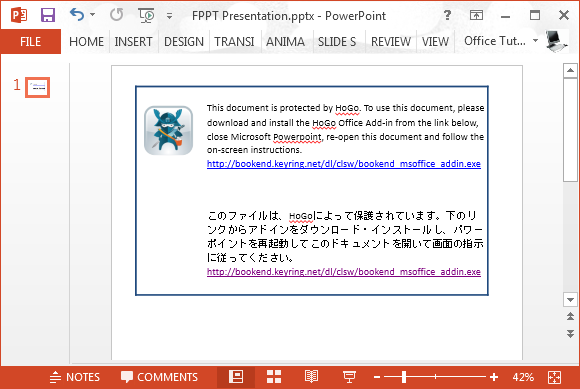The height and width of the screenshot is (389, 580).
Task: Undo the last action
Action: 77,15
